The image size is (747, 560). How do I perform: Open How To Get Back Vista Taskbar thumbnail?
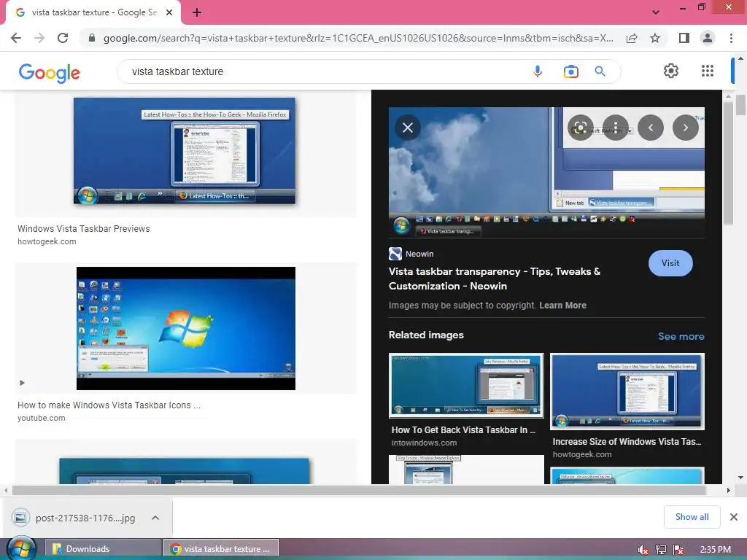[466, 385]
